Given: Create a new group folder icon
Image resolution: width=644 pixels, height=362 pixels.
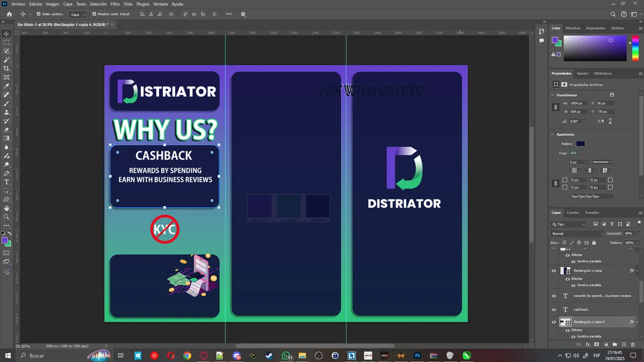Looking at the screenshot, I should tap(615, 344).
